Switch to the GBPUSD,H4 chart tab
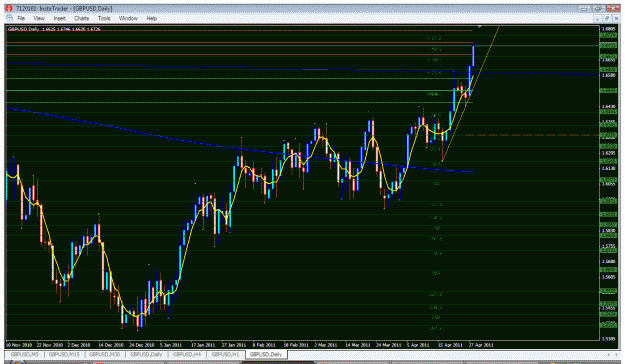 [187, 354]
